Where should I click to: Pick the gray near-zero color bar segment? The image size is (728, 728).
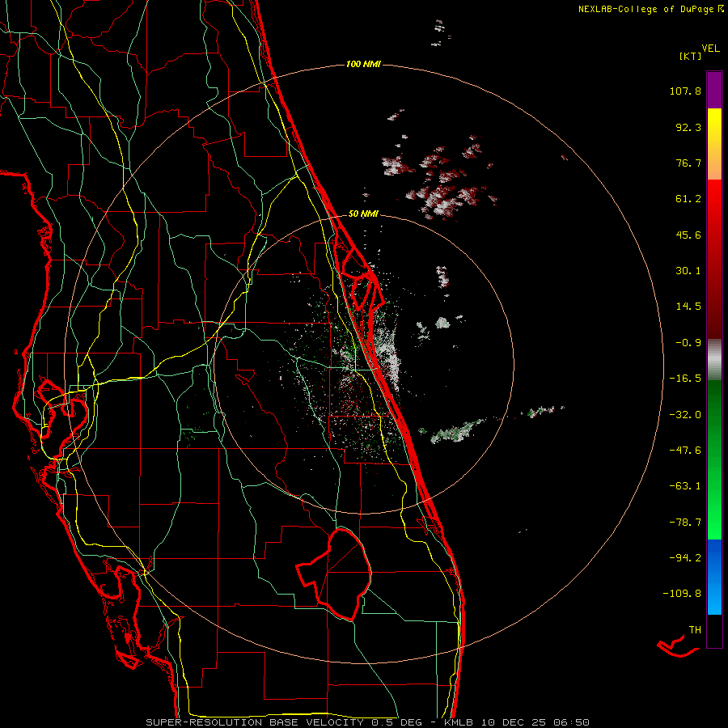tap(714, 358)
